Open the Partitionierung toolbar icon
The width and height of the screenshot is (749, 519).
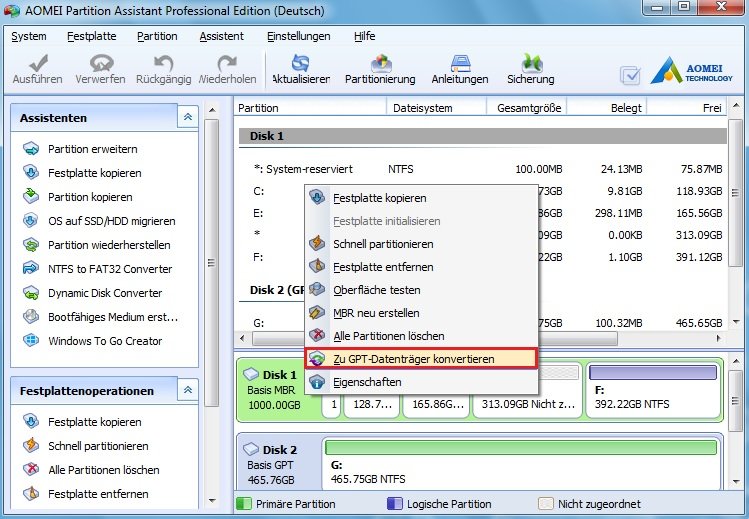coord(381,63)
